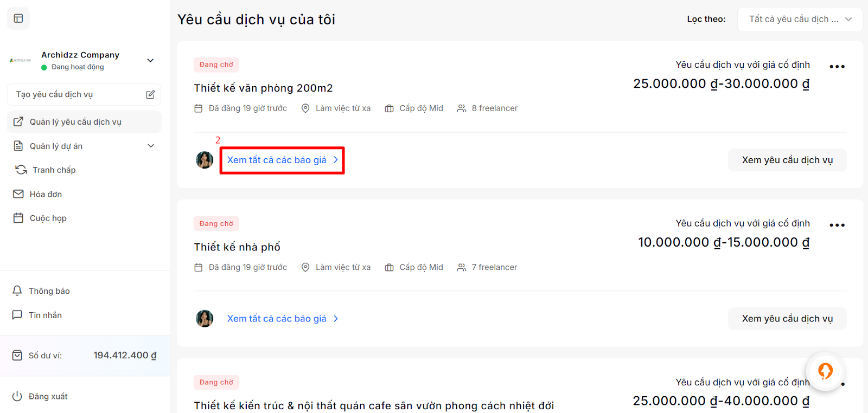
Task: Toggle the sidebar panel icon
Action: 18,18
